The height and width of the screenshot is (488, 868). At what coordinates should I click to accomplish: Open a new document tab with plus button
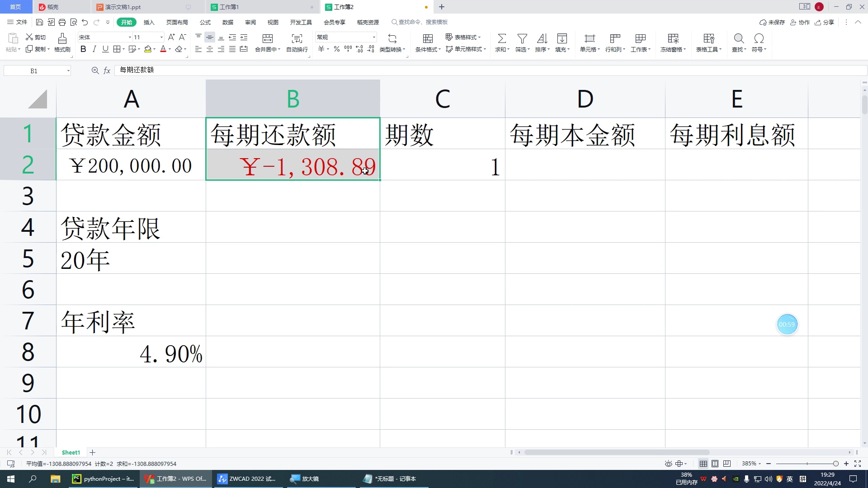point(442,7)
